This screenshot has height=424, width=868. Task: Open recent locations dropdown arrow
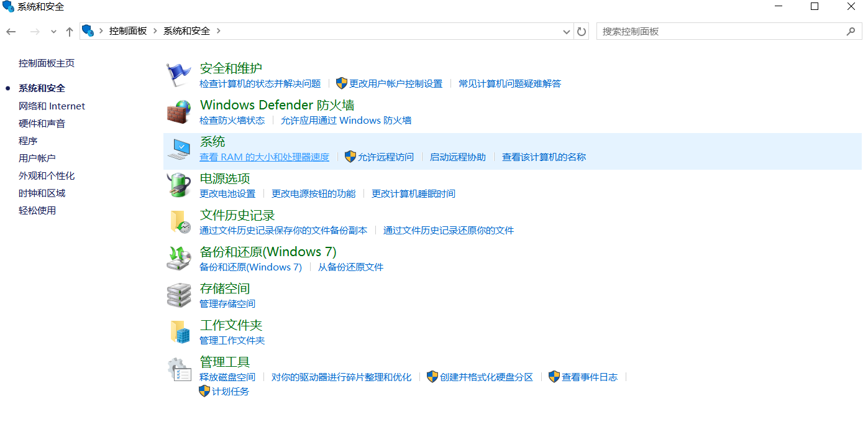[x=53, y=32]
